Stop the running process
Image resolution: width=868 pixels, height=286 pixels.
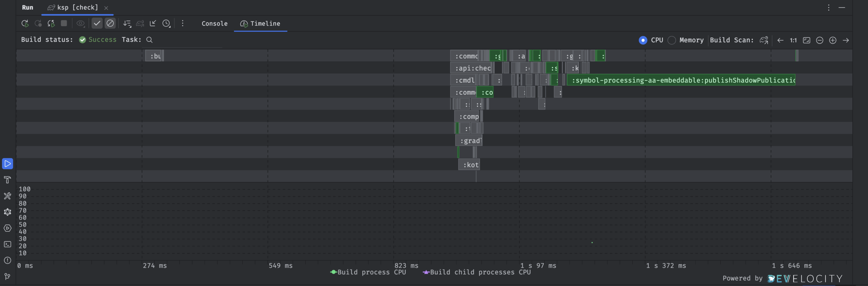64,23
